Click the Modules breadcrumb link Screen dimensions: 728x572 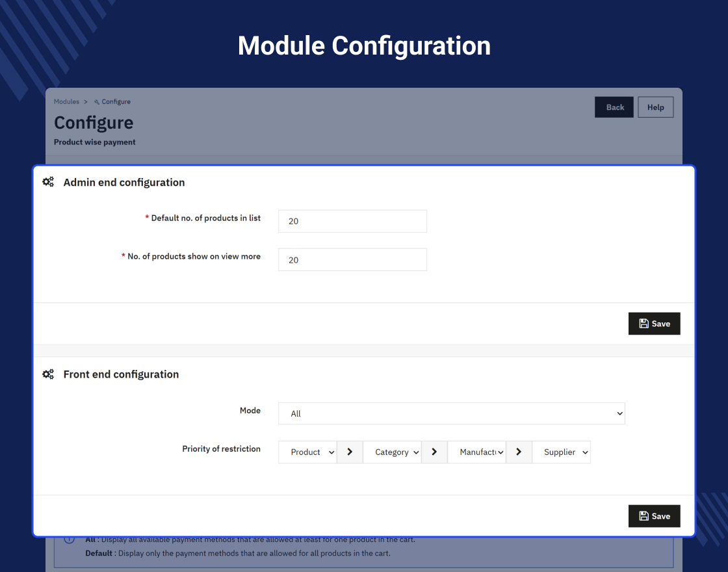pyautogui.click(x=66, y=101)
